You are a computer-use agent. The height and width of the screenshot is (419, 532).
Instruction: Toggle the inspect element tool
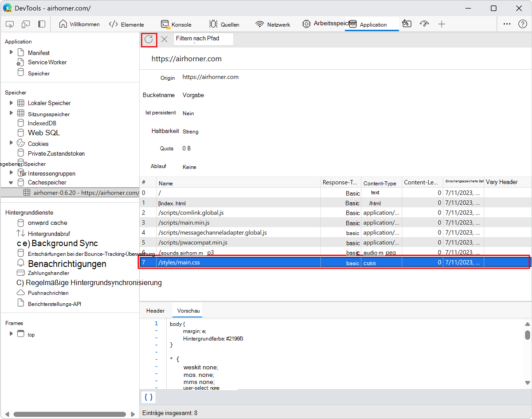(x=10, y=24)
